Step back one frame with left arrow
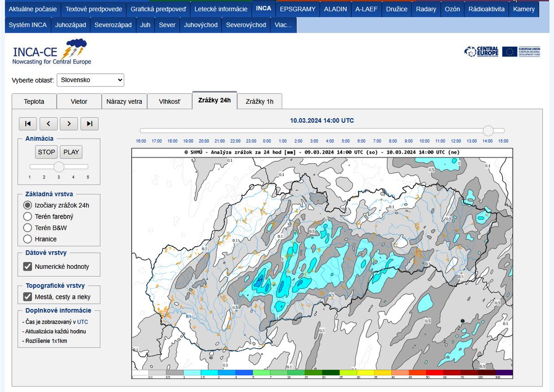The height and width of the screenshot is (392, 554). [x=48, y=124]
